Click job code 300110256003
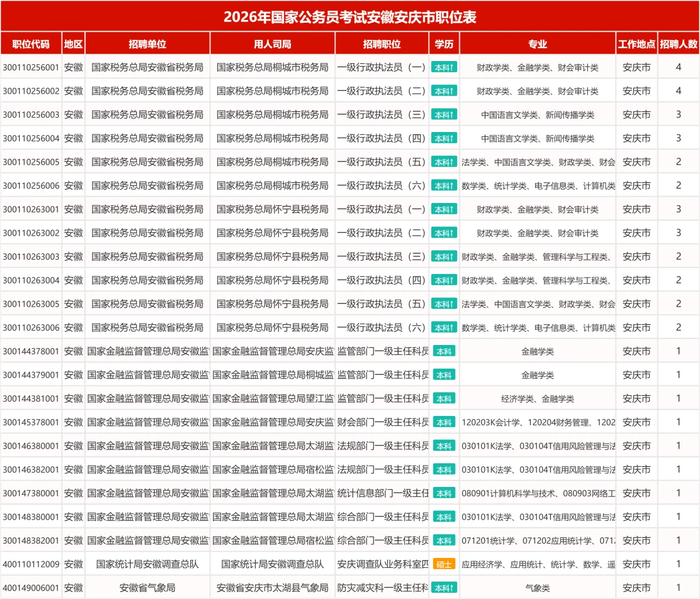 coord(31,115)
